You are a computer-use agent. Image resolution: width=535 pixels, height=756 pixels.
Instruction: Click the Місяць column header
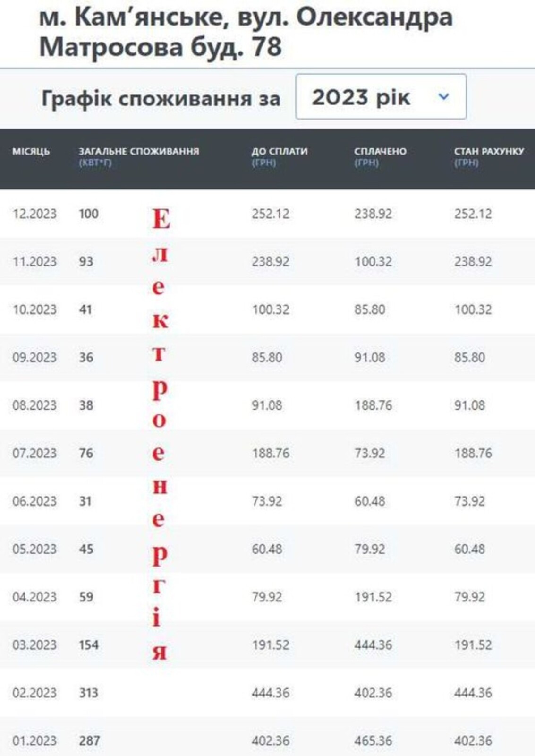coord(31,151)
